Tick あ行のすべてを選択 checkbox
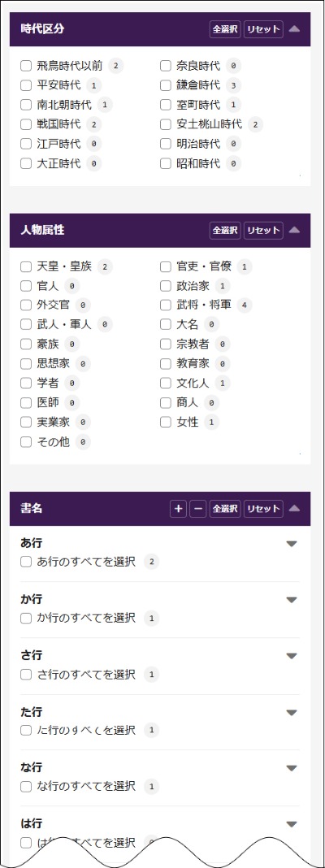Viewport: 325px width, 868px height. [x=25, y=562]
